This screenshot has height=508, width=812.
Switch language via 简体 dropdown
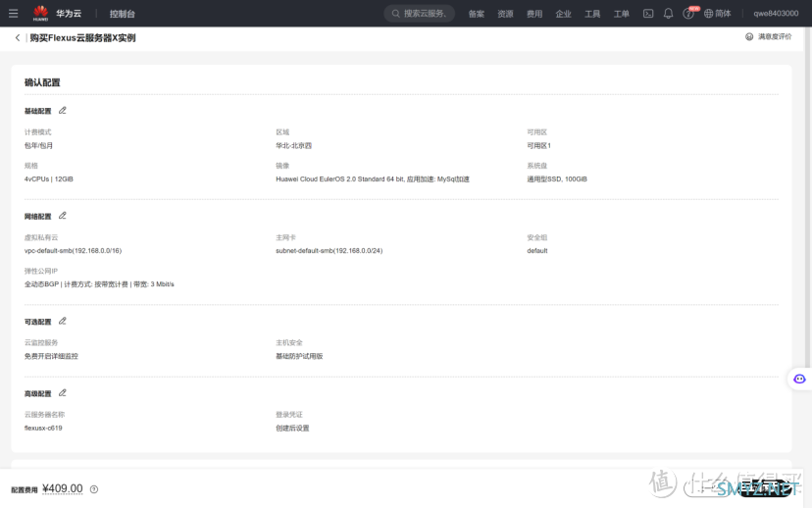click(723, 14)
